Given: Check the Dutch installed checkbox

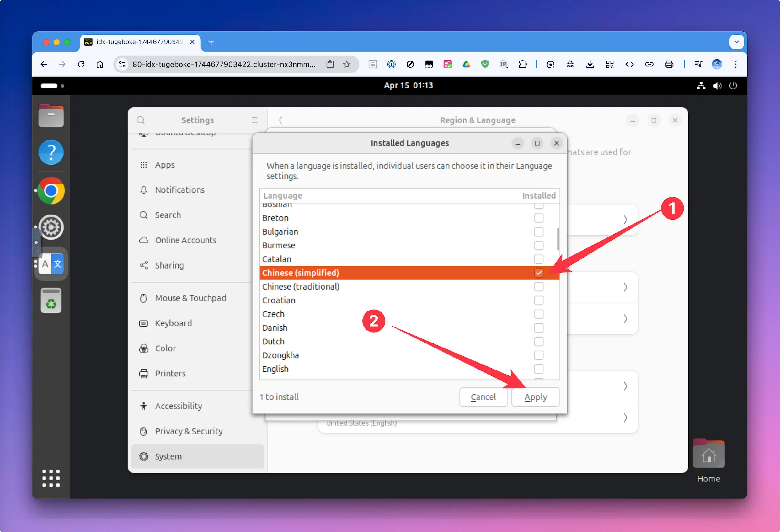Looking at the screenshot, I should coord(539,342).
